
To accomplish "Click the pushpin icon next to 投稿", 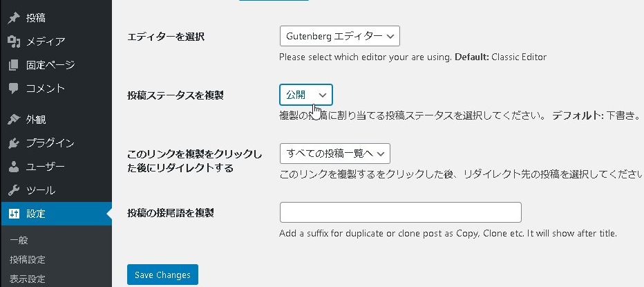I will 13,18.
